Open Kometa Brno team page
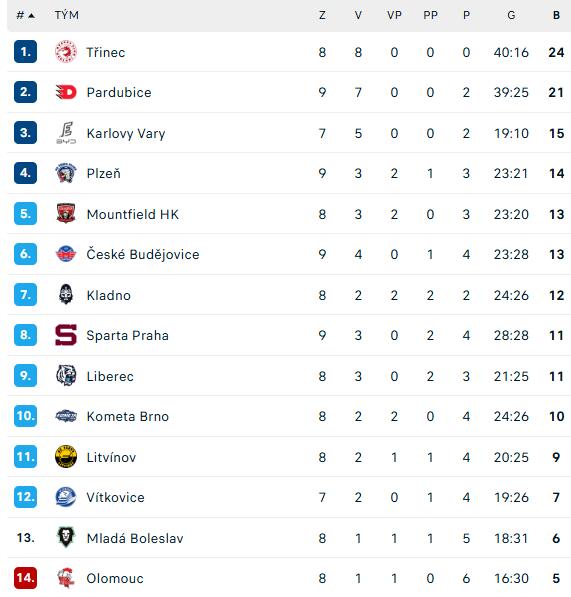 pyautogui.click(x=128, y=416)
